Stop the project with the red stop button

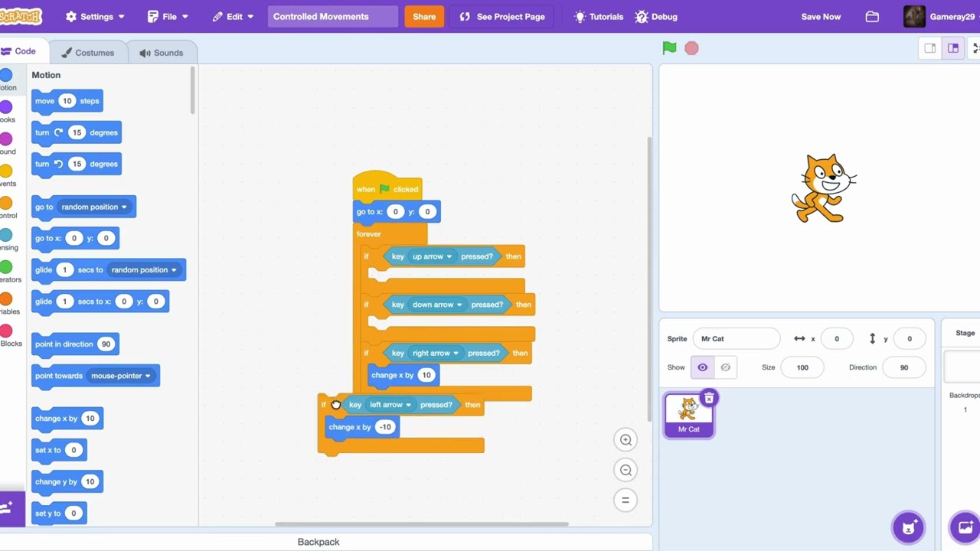pyautogui.click(x=691, y=48)
